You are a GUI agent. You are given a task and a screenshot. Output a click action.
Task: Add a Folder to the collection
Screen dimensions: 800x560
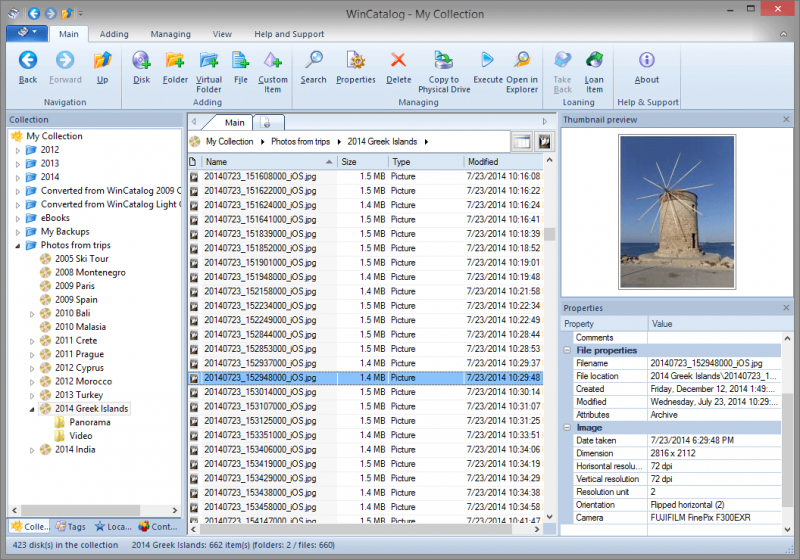click(175, 67)
